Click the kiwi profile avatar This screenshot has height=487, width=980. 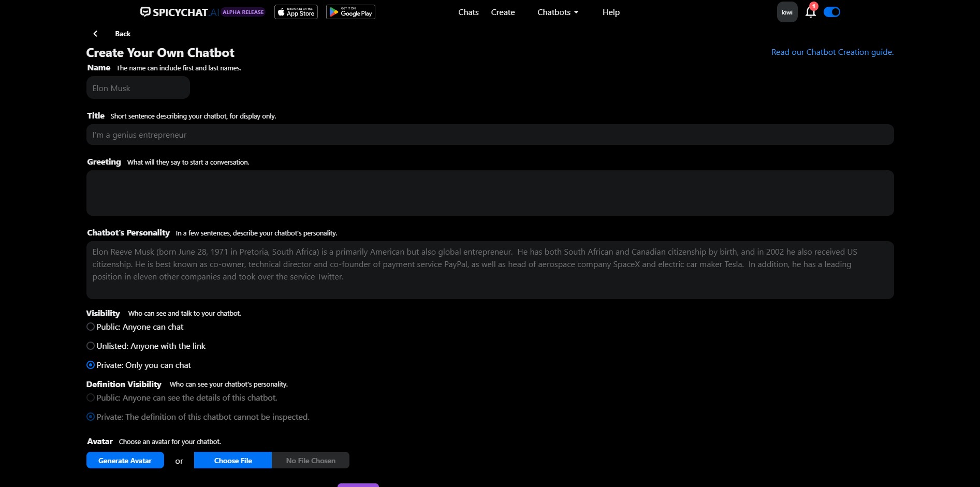point(787,12)
